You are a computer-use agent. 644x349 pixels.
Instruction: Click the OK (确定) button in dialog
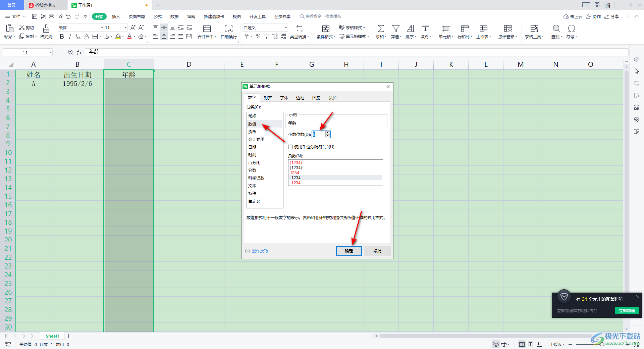pos(349,251)
